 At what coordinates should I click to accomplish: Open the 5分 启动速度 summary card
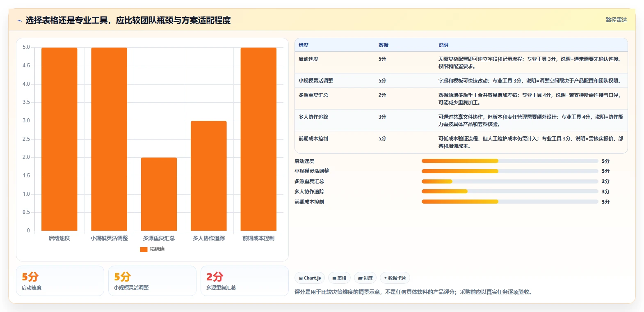(60, 281)
